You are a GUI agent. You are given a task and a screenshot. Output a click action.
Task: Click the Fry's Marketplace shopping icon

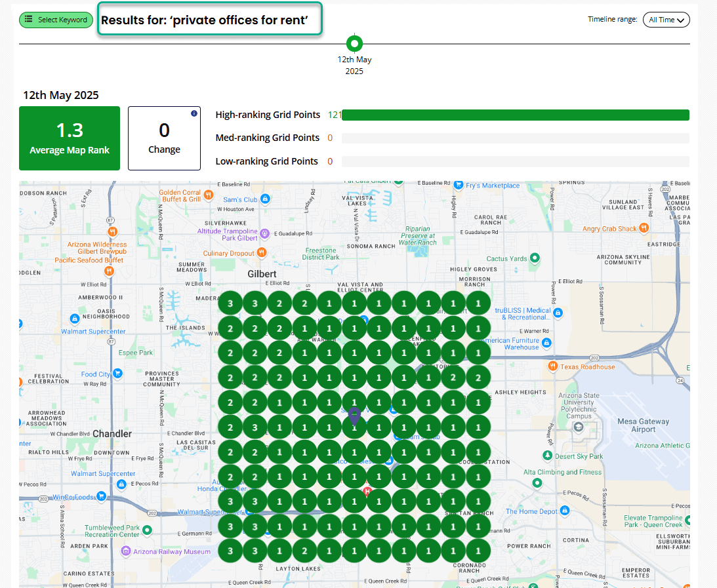[x=459, y=185]
